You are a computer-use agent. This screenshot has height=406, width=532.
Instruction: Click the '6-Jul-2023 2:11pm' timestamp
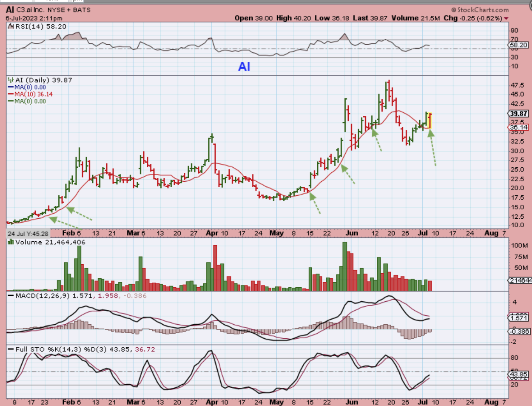[x=34, y=18]
